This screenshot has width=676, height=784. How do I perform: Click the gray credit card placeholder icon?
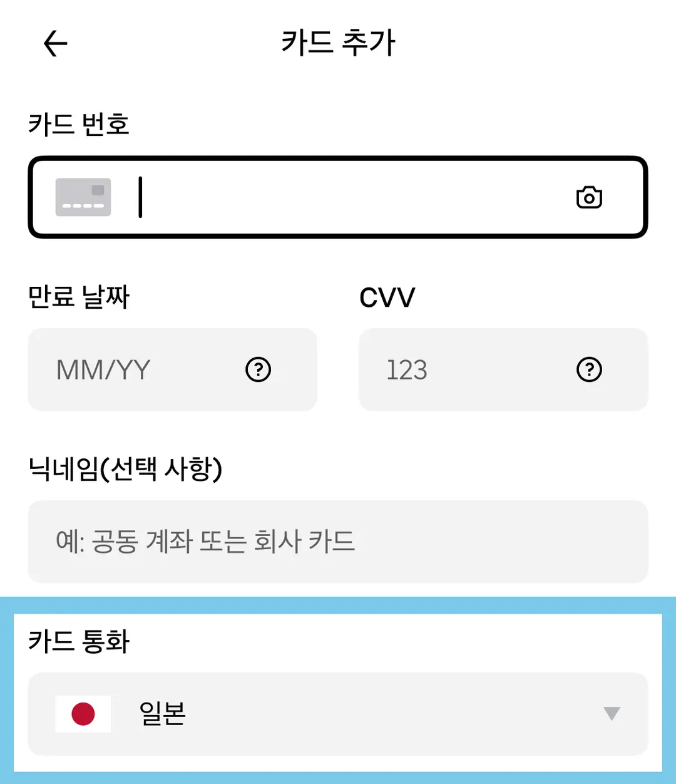(83, 197)
